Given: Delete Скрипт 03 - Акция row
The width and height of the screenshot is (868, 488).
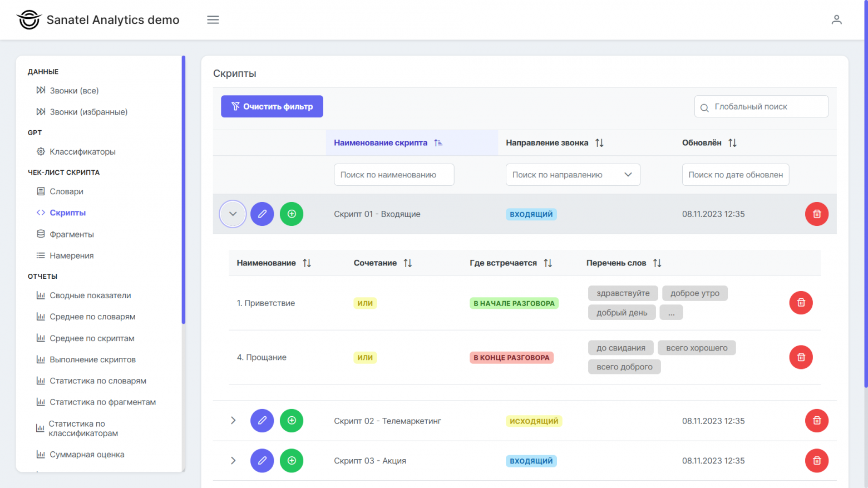Looking at the screenshot, I should (x=816, y=461).
